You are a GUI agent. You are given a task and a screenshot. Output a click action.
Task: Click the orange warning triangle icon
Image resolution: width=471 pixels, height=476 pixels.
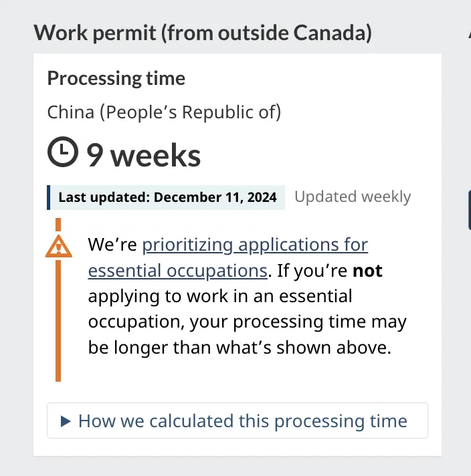coord(59,246)
